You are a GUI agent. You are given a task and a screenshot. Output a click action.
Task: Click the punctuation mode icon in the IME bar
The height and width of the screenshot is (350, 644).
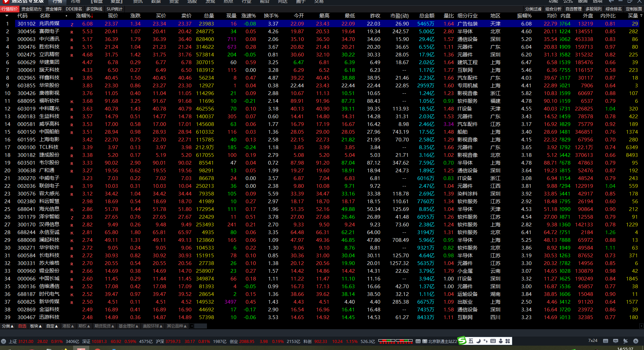point(486,341)
